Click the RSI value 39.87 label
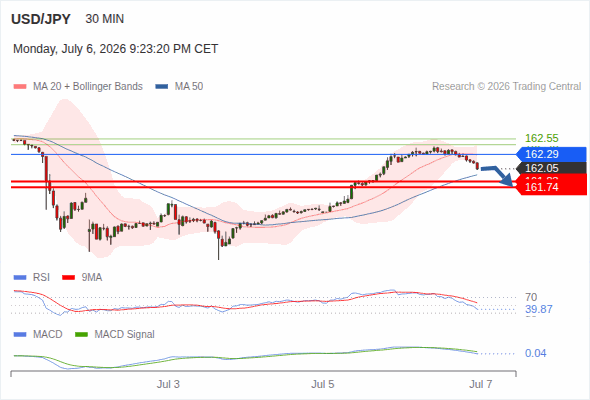The image size is (590, 400). [x=539, y=309]
